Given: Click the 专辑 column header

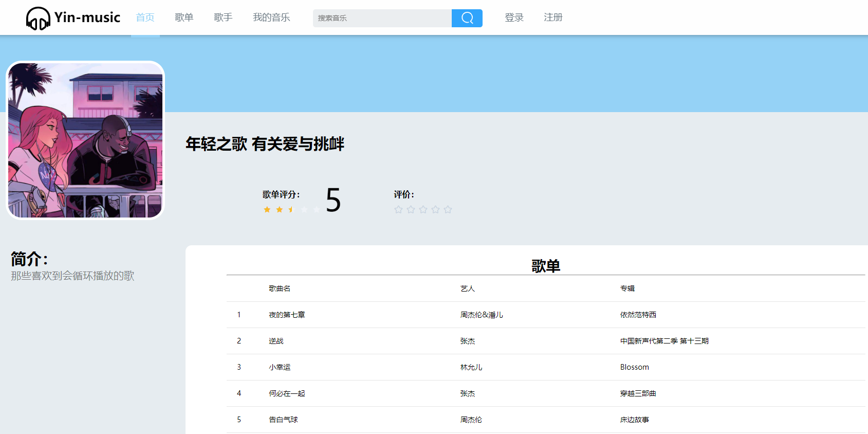Looking at the screenshot, I should (627, 288).
